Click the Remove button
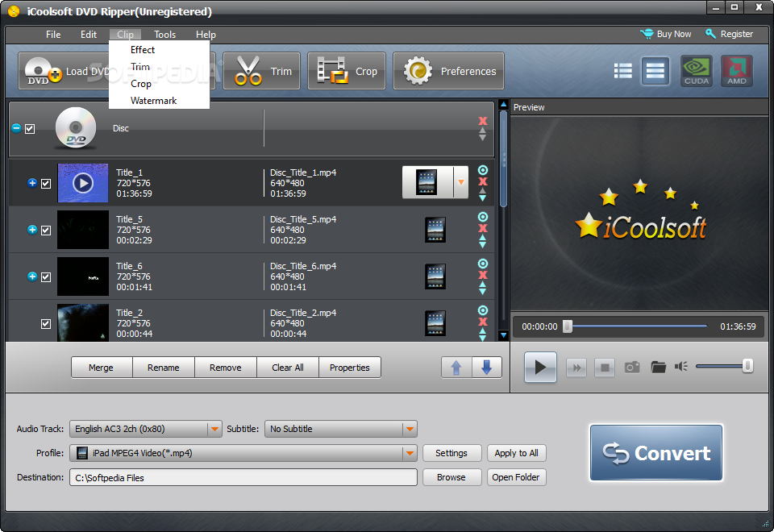This screenshot has height=532, width=774. 226,368
